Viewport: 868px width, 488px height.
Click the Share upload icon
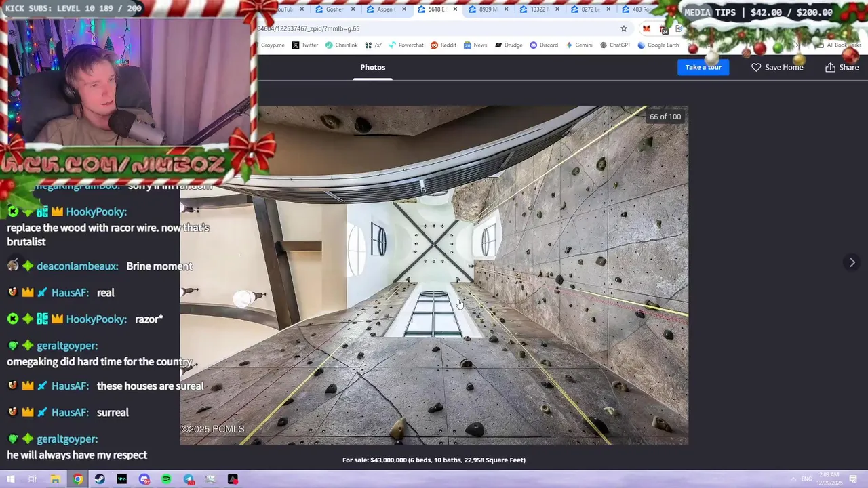830,67
